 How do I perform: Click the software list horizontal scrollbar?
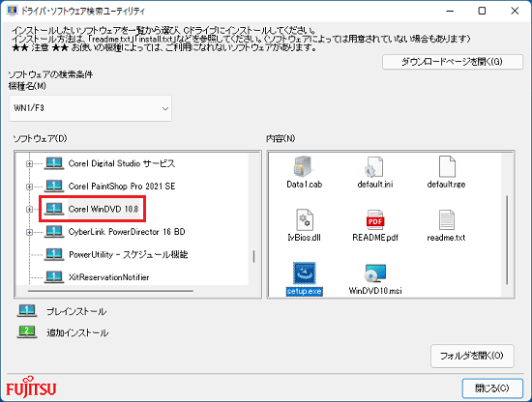(x=110, y=291)
